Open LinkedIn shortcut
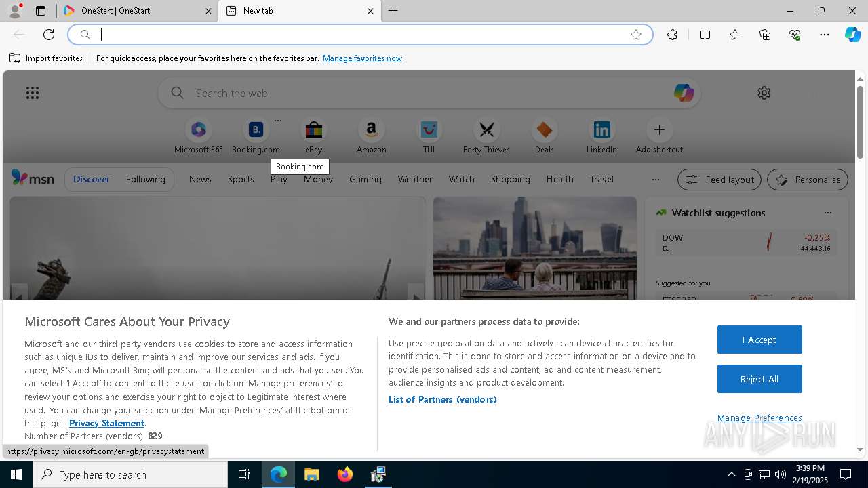868x488 pixels. [601, 136]
